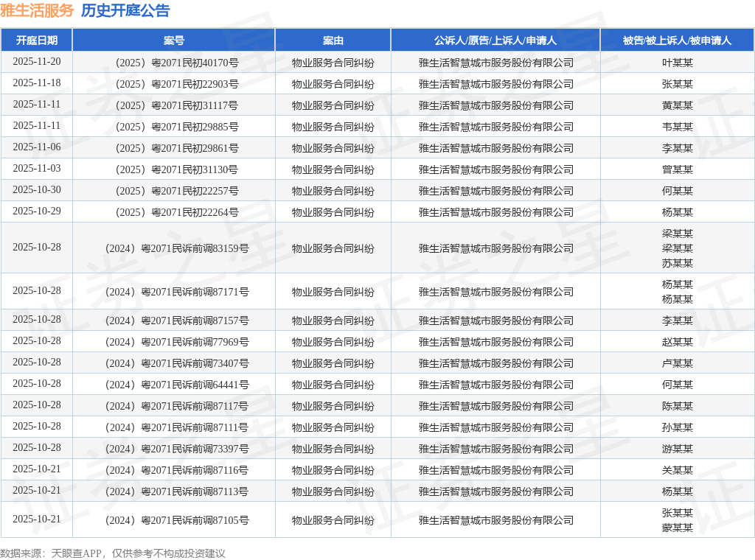Viewport: 755px width, 560px height.
Task: Select defendant 赵某某
Action: (677, 342)
